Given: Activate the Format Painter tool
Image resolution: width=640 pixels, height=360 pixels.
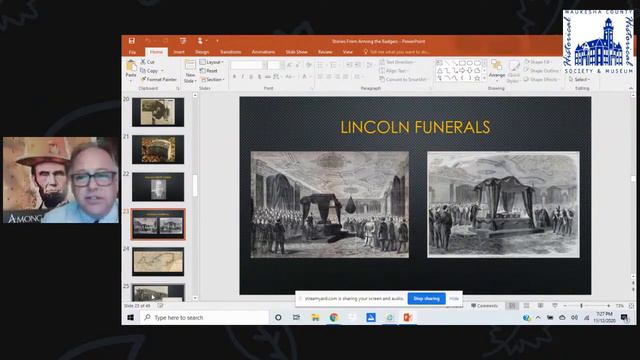Looking at the screenshot, I should click(158, 79).
